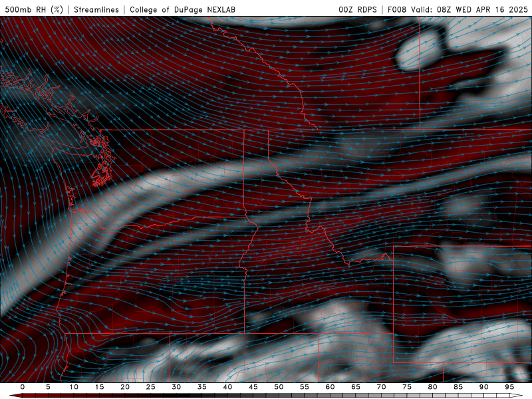Click the '00Z RDPS' model label

(358, 9)
